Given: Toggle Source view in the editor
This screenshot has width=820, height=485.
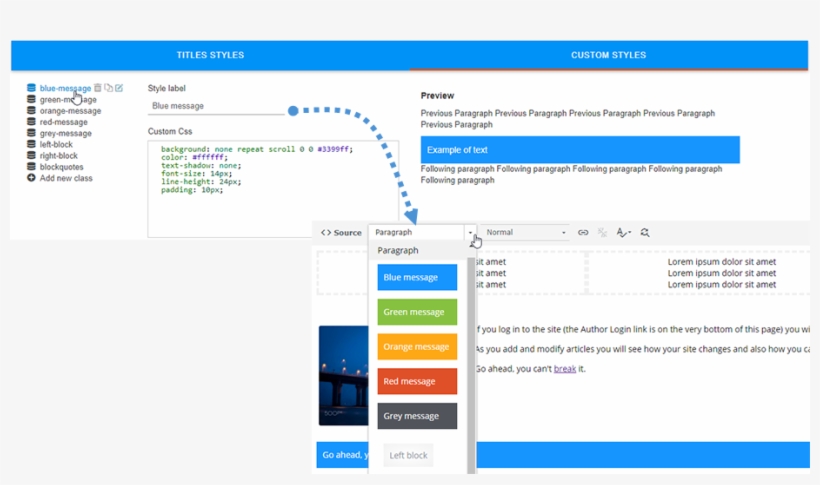Looking at the screenshot, I should (341, 232).
